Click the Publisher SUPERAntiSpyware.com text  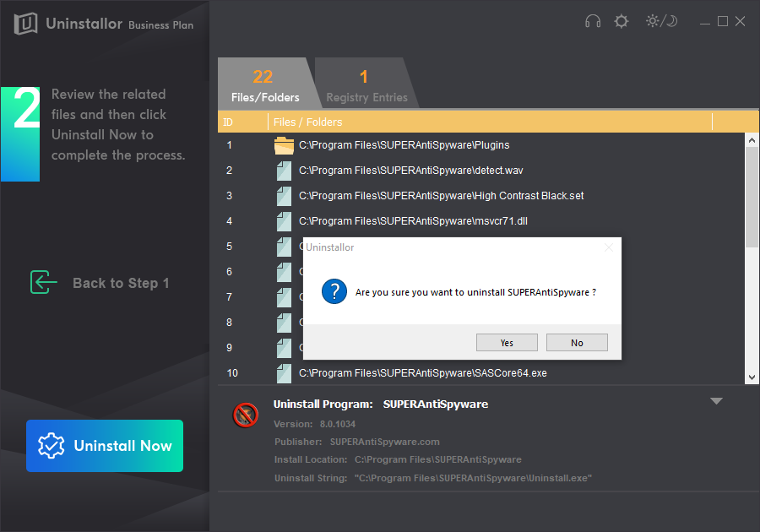356,442
